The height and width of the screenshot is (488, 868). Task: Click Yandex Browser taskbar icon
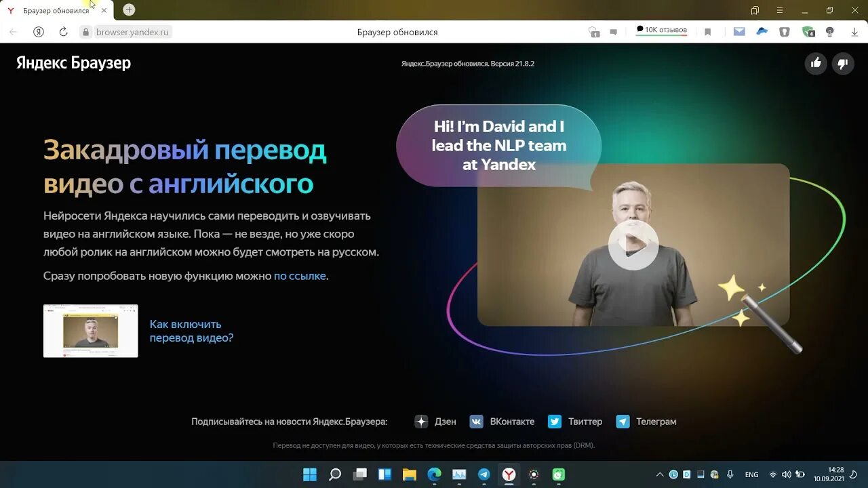pos(509,474)
